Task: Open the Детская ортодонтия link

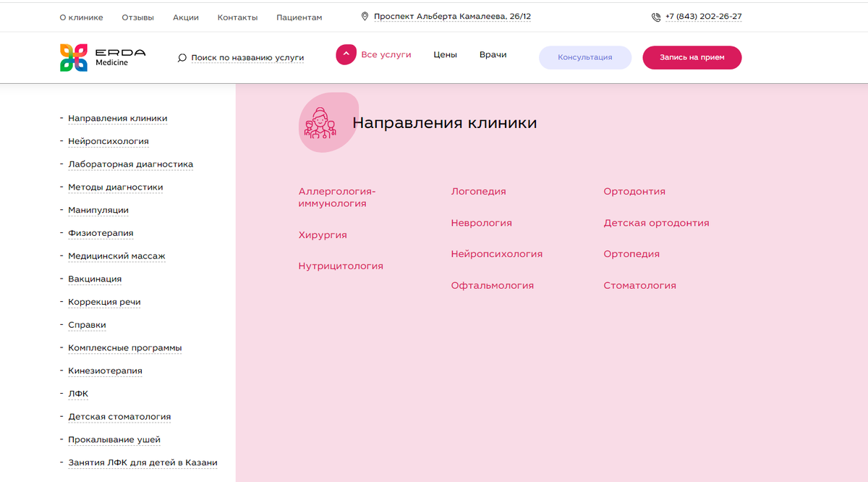Action: pos(656,223)
